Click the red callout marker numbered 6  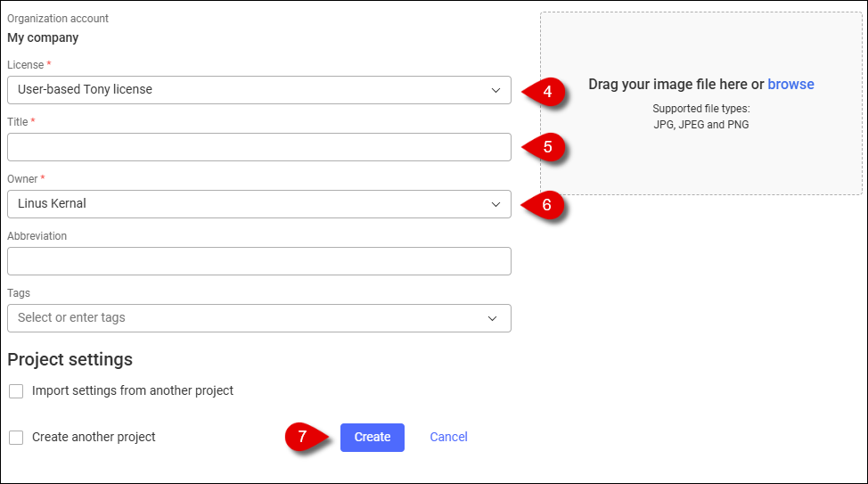click(543, 205)
